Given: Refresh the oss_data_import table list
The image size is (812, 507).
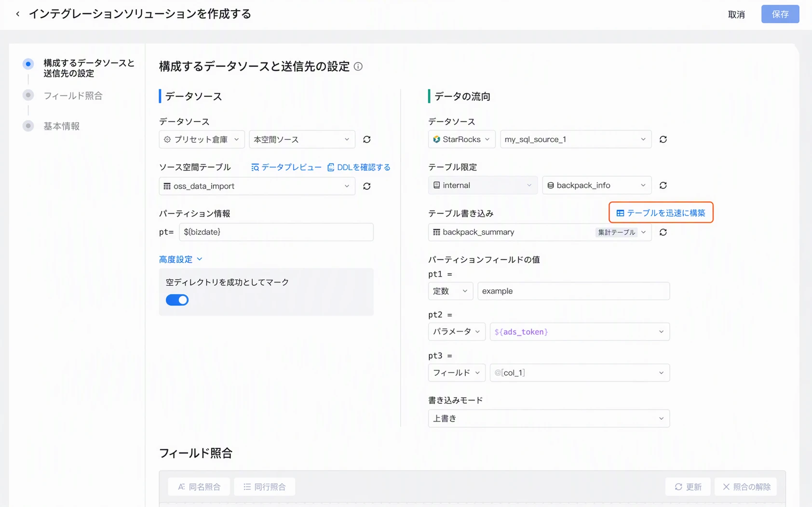Looking at the screenshot, I should tap(367, 186).
